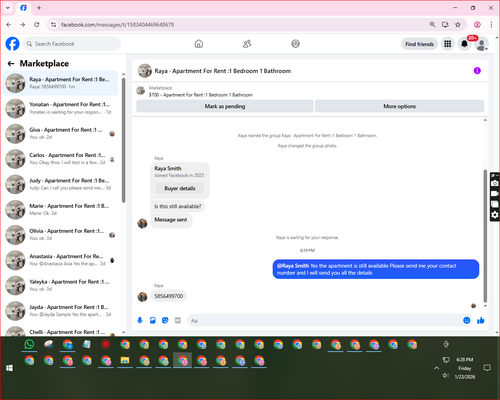This screenshot has height=400, width=500.
Task: Click the chat scroll-down arrow
Action: 485,306
